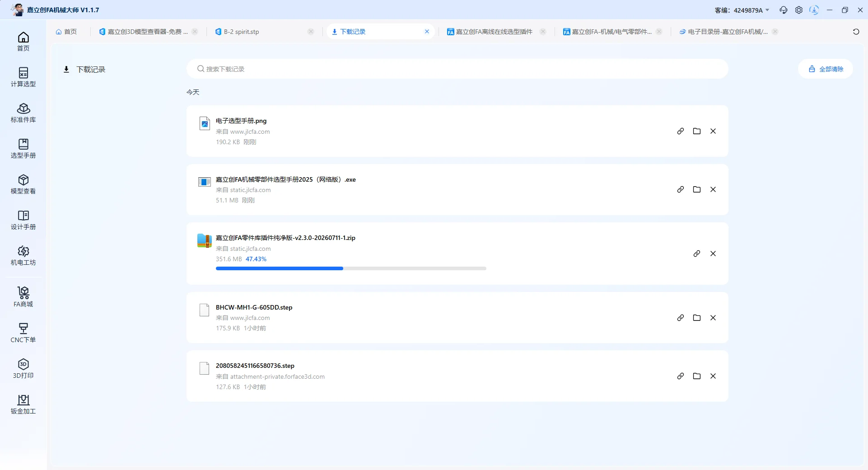Screen dimensions: 868x470
Task: Switch to the 首页 tab
Action: 66,32
